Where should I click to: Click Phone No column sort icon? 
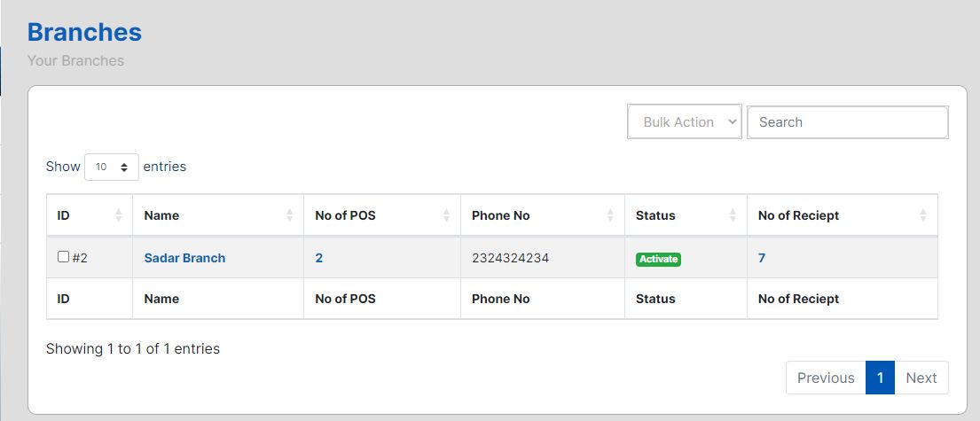point(610,215)
